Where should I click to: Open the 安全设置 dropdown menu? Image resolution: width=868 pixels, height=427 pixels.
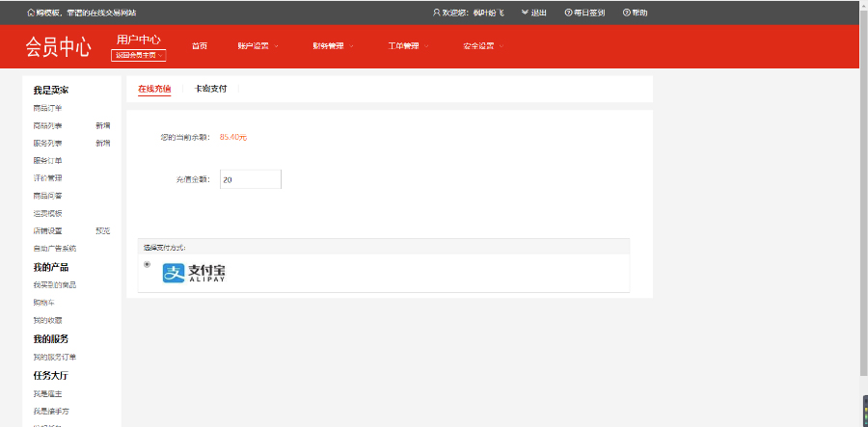(x=483, y=46)
